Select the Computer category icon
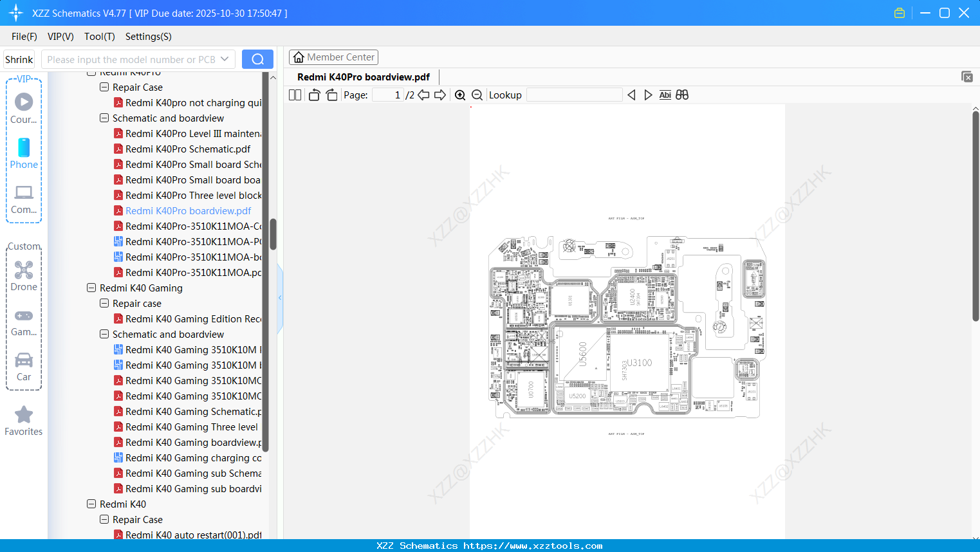 (x=24, y=199)
